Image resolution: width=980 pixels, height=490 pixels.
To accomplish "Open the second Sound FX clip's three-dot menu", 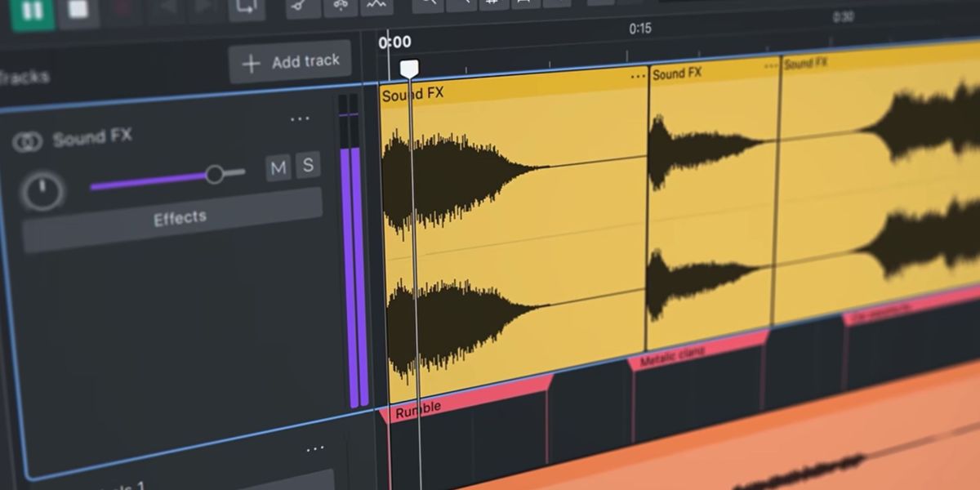I will 769,67.
